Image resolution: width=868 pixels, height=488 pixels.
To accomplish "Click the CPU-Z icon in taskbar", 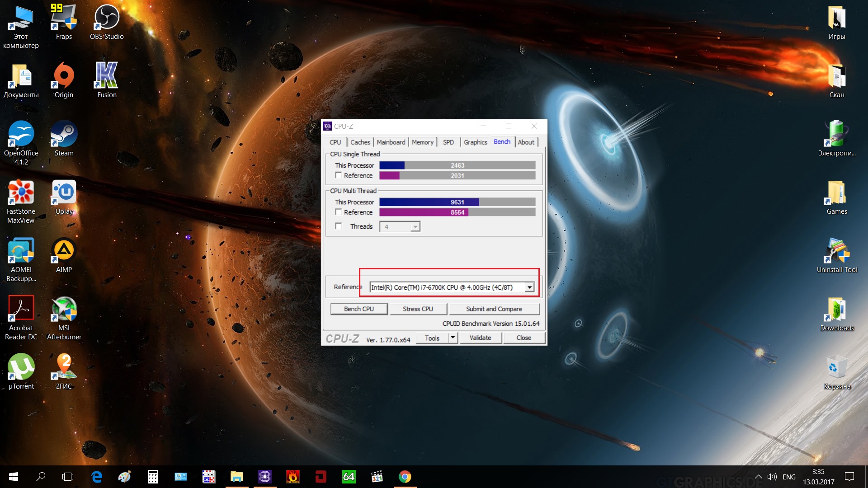I will click(x=265, y=477).
